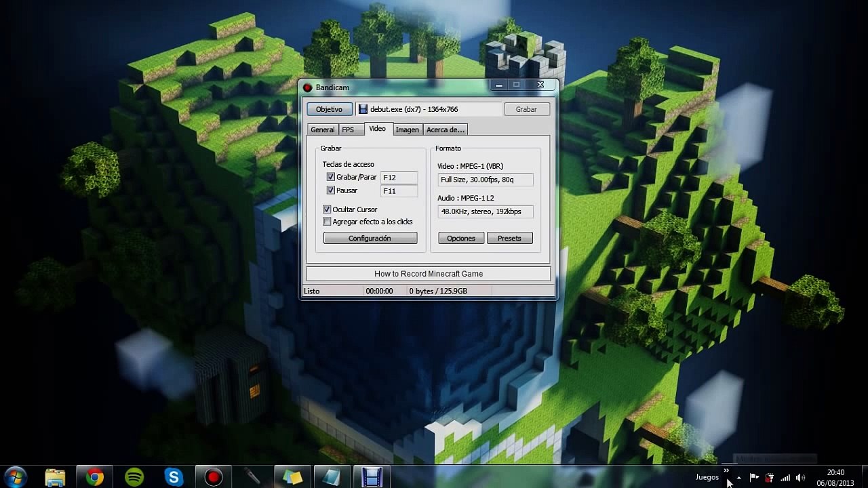Click the Teclas de acceso label
The image size is (868, 488).
click(348, 164)
